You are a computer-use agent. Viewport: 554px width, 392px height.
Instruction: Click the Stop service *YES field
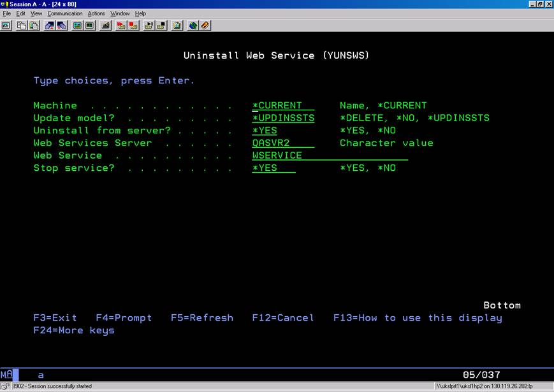coord(273,168)
